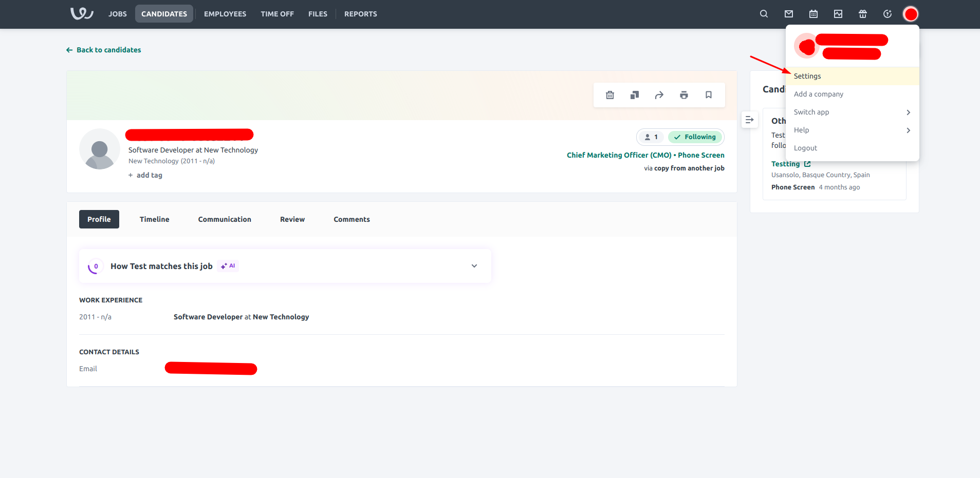
Task: Click the candidate avatar placeholder
Action: coord(100,149)
